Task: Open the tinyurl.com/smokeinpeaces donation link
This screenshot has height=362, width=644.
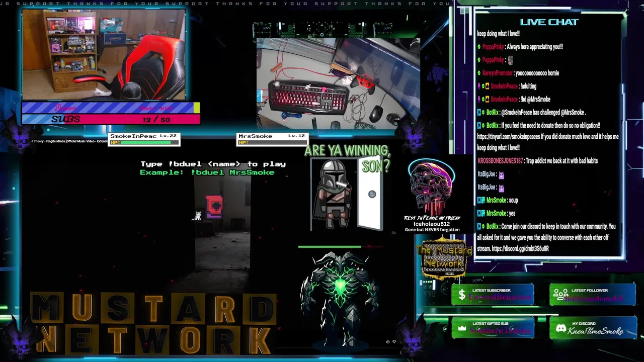Action: tap(509, 137)
